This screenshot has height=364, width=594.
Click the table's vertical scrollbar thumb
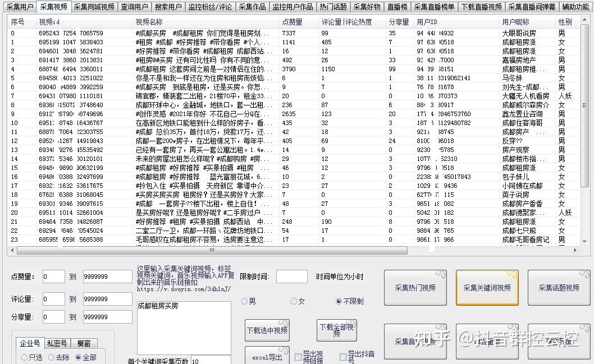[x=584, y=105]
